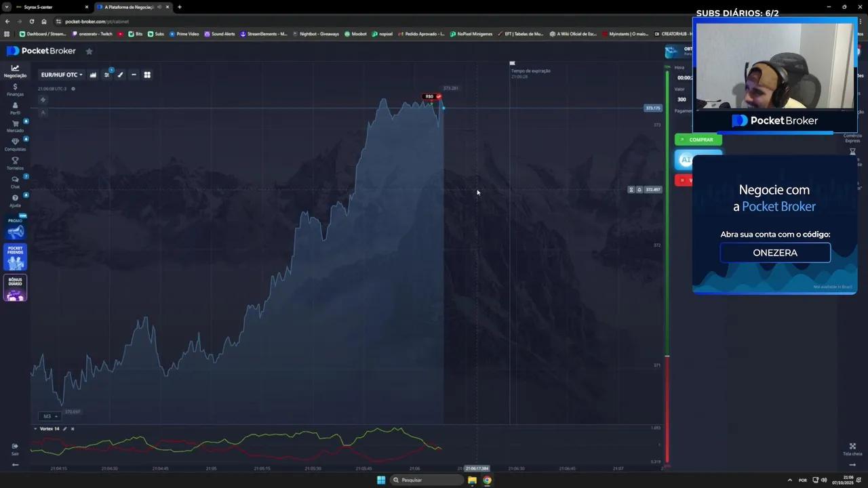The image size is (868, 488).
Task: Open the Conquistas achievements section
Action: tap(15, 144)
